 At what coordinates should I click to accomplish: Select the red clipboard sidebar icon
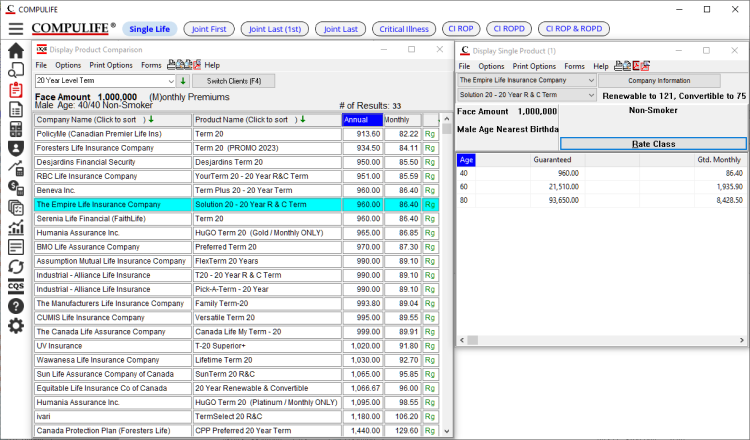click(16, 89)
